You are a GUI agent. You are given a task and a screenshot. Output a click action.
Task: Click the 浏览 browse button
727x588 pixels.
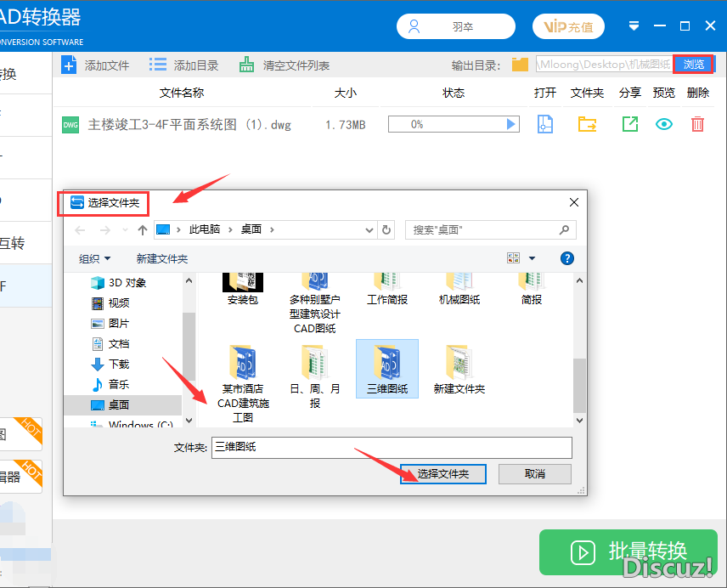coord(694,65)
